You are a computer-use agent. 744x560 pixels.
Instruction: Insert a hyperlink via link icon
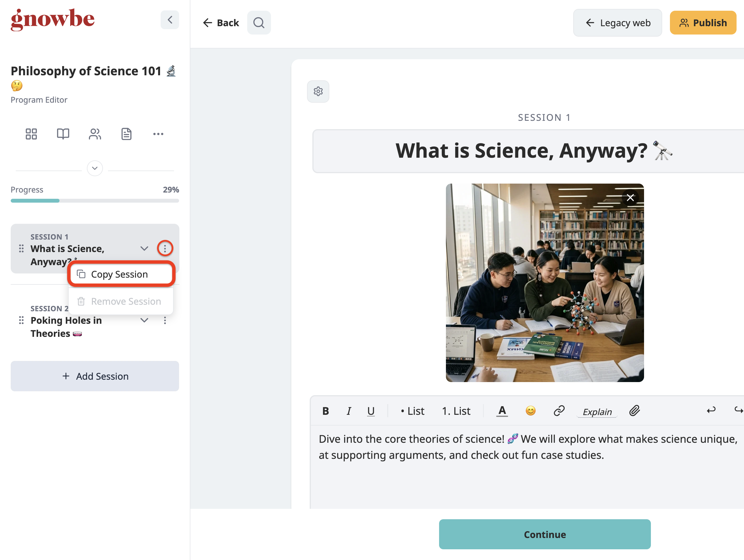click(x=559, y=411)
